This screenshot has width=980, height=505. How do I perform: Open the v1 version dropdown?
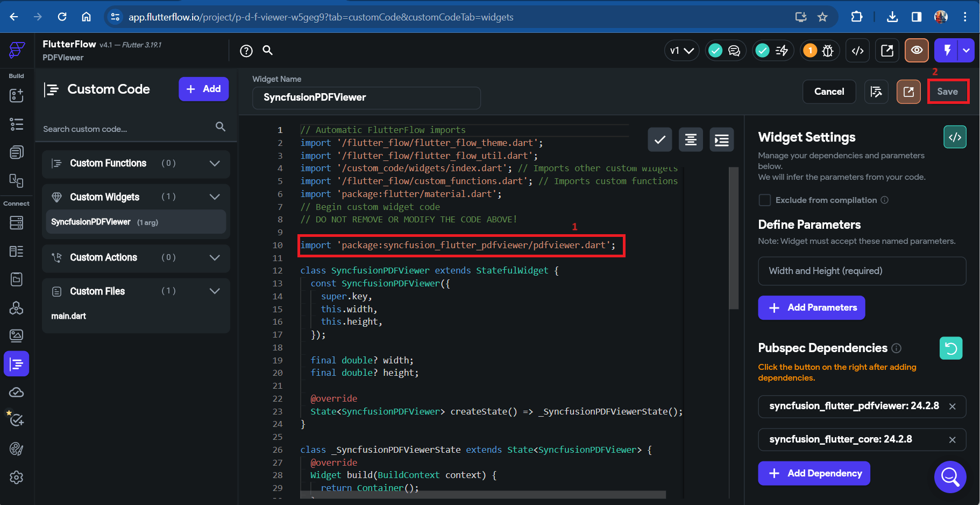point(682,51)
